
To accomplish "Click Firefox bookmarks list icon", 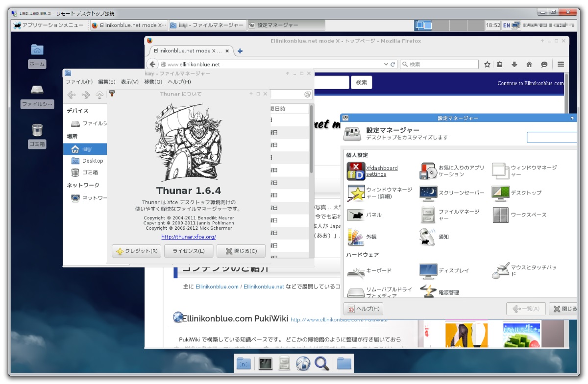I will tap(500, 64).
